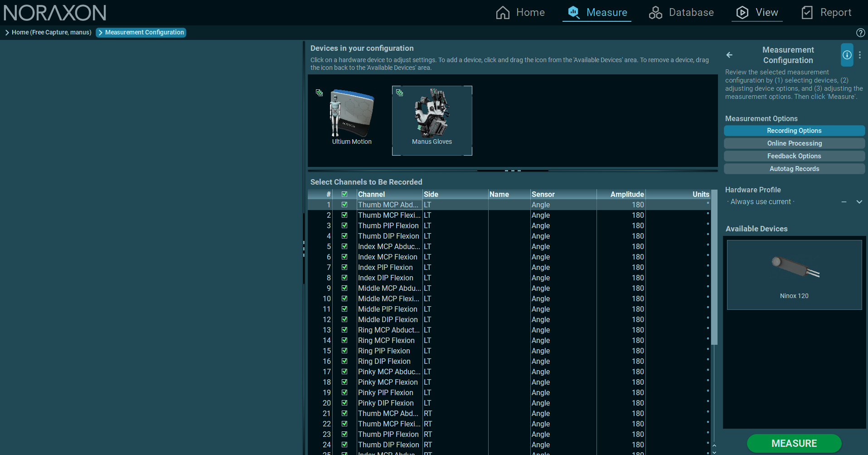Open help via question mark icon
Image resolution: width=868 pixels, height=455 pixels.
[x=860, y=33]
